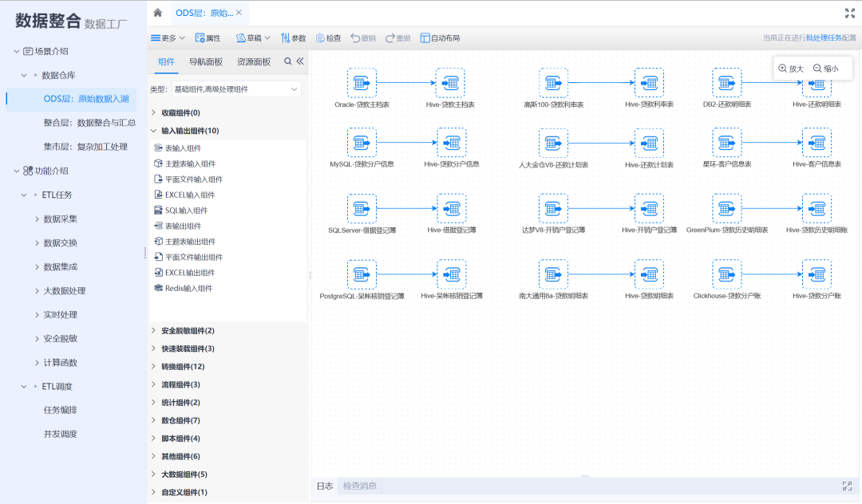This screenshot has width=862, height=504.
Task: Open the 更多 dropdown menu
Action: click(168, 37)
